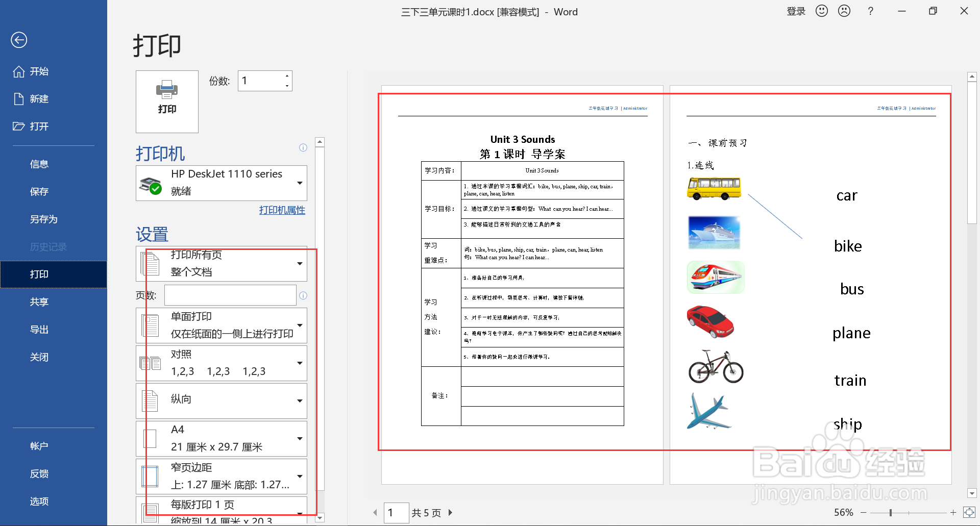This screenshot has height=526, width=980.
Task: Open the 每版打印 1 页 dropdown
Action: [222, 510]
